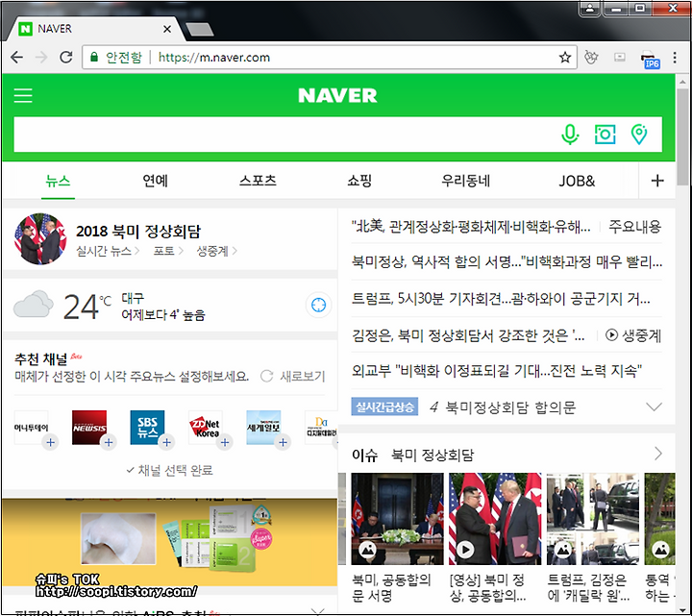Viewport: 692px width, 616px height.
Task: Switch to the 연예 tab
Action: point(155,181)
